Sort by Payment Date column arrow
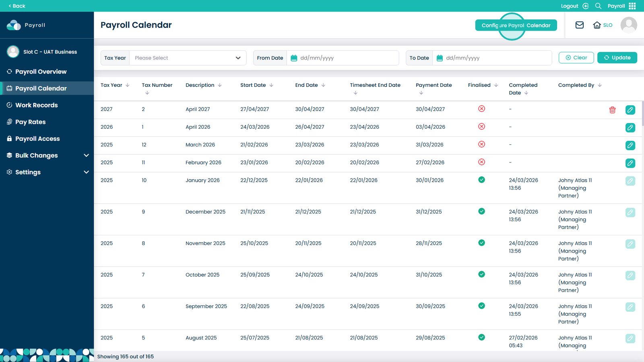644x362 pixels. point(421,93)
